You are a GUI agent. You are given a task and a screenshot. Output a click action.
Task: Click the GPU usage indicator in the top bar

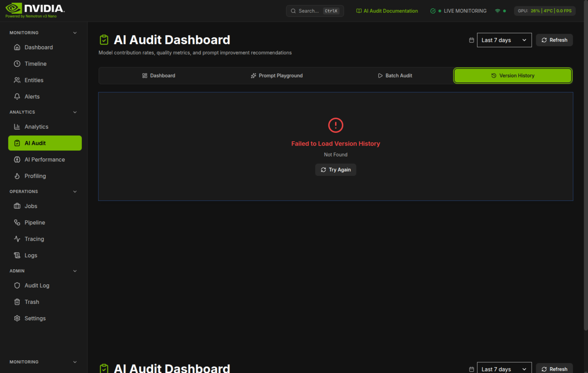pyautogui.click(x=544, y=10)
